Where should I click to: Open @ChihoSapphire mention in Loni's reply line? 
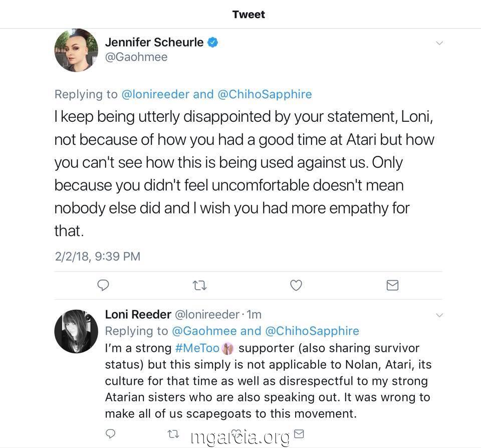(312, 331)
